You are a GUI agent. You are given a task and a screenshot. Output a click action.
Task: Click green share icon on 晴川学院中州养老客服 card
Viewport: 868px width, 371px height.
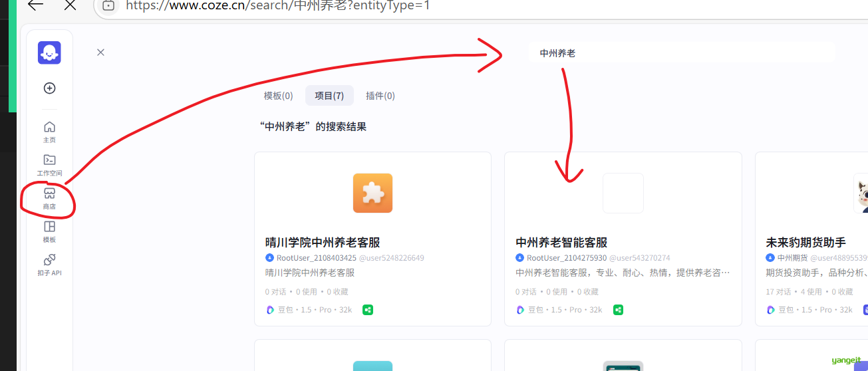pos(368,310)
